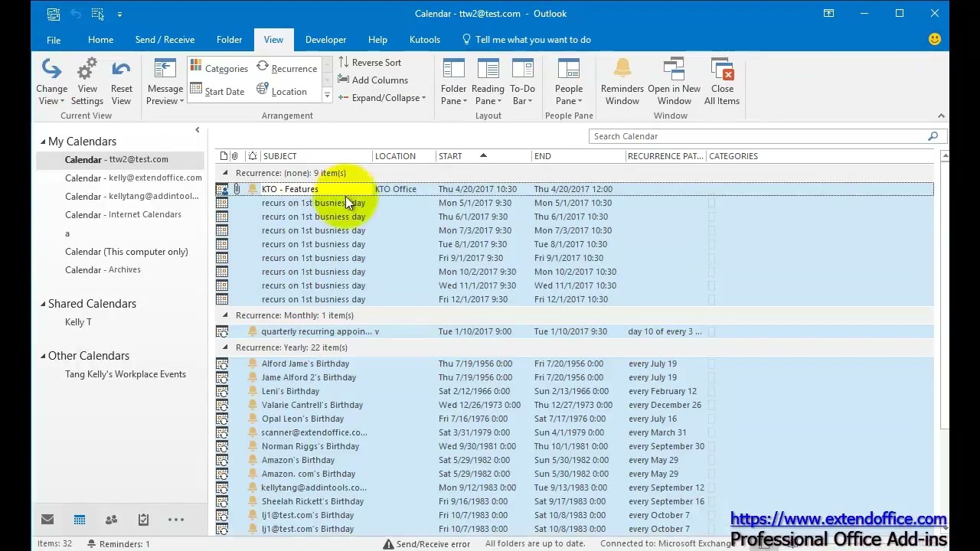Switch to Mail view icon
This screenshot has height=551, width=980.
tap(47, 520)
